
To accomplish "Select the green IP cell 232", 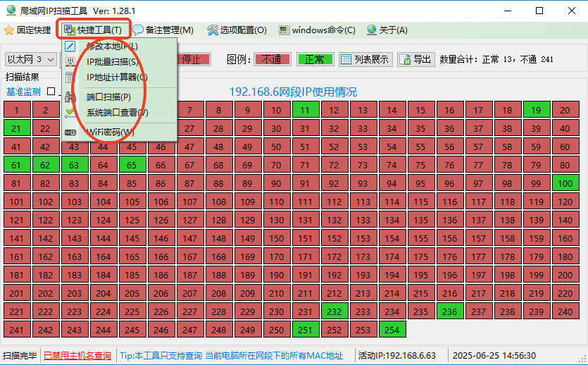I will click(334, 311).
